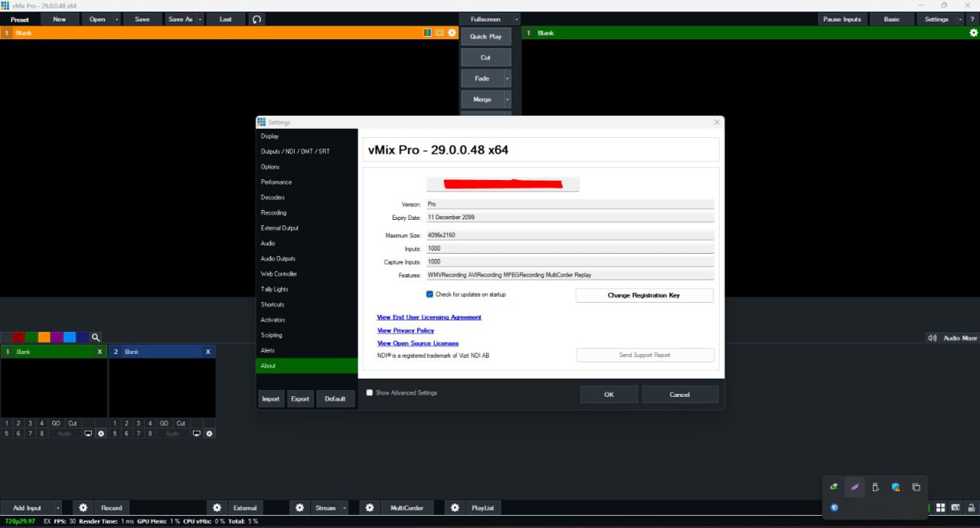Open the Record settings gear

(83, 507)
